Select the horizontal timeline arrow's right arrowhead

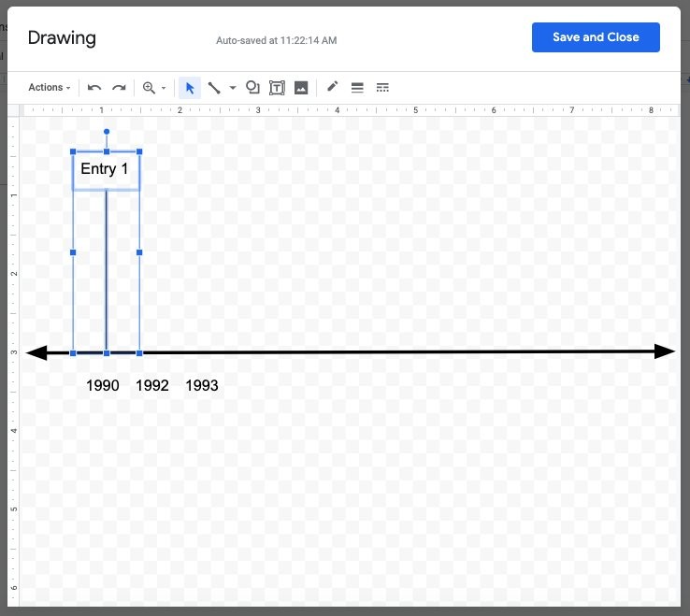665,351
